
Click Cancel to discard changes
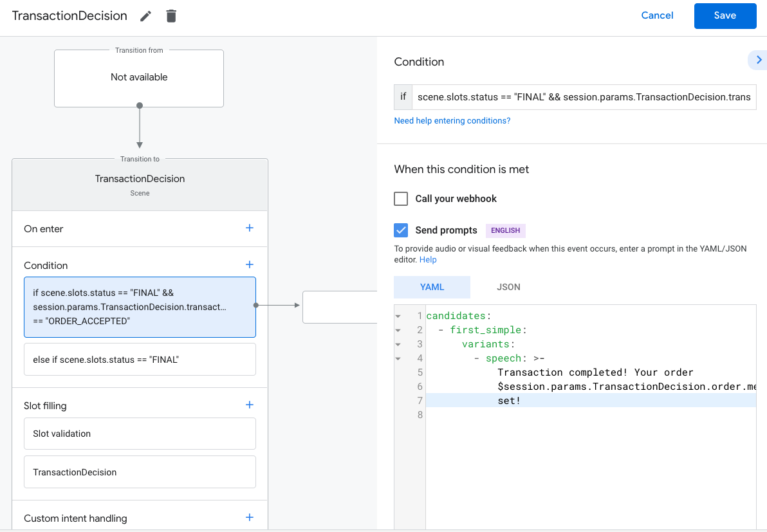657,16
